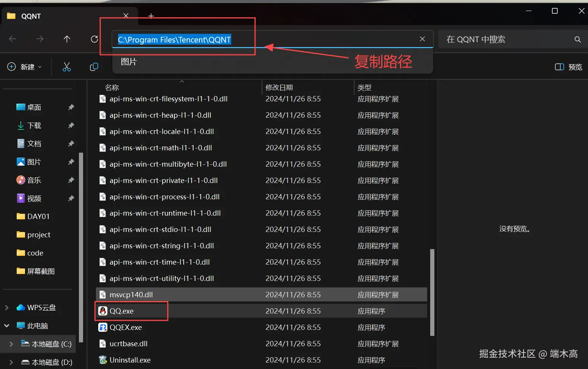Select the QQ.exe file
The image size is (588, 369).
(x=261, y=311)
